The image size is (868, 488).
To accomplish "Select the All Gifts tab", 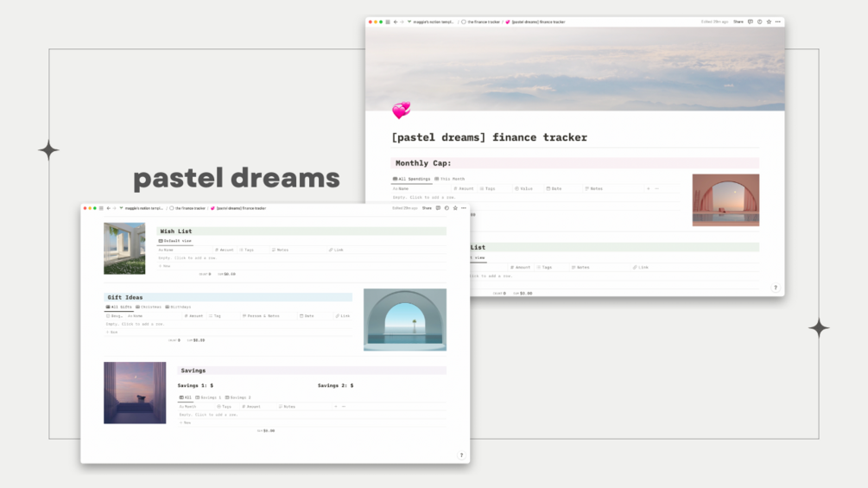I will [x=118, y=307].
